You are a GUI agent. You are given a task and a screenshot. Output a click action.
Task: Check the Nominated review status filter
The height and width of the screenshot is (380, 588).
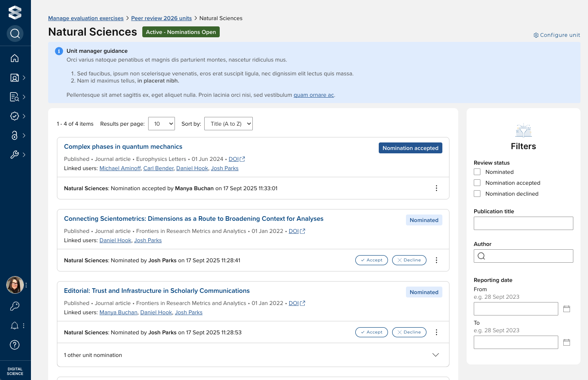click(x=477, y=172)
